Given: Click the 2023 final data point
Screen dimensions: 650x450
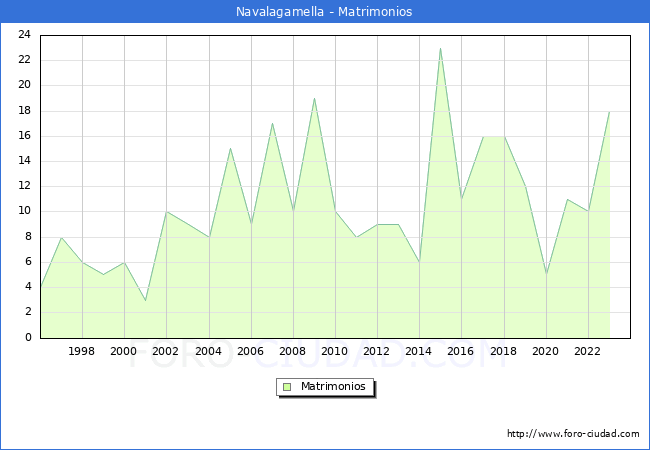Looking at the screenshot, I should [609, 111].
